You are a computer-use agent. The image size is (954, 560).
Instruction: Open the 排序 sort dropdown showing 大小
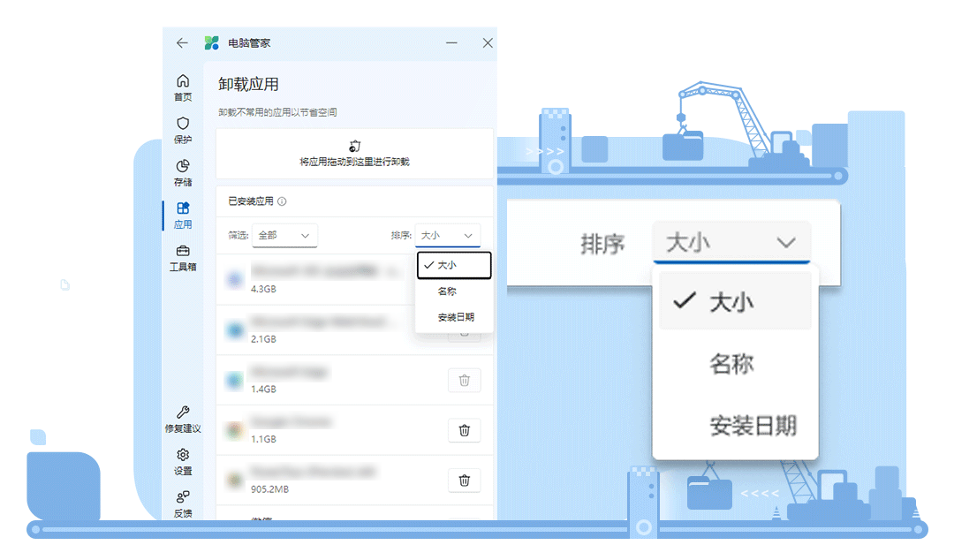[x=447, y=236]
